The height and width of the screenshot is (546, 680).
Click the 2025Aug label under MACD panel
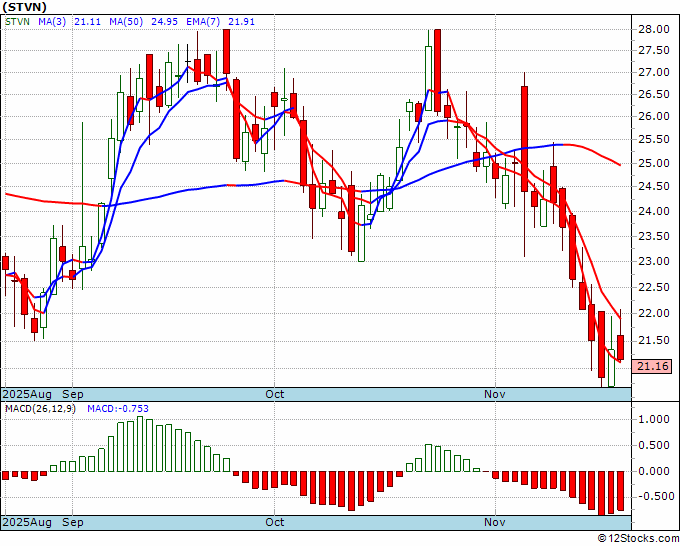[27, 522]
